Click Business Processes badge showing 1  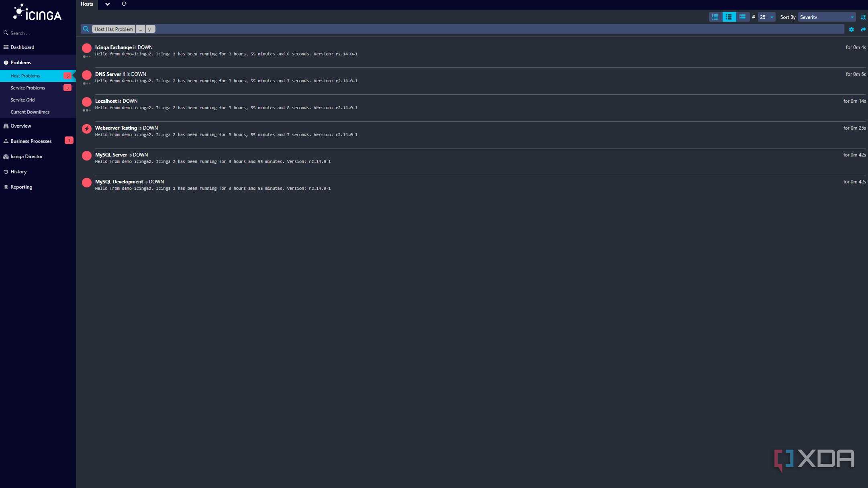[x=69, y=140]
